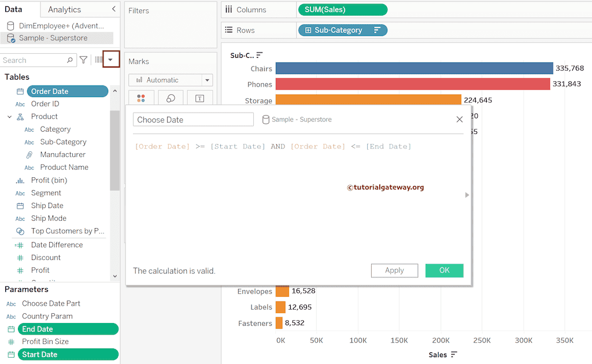Select the Order ID field

45,104
